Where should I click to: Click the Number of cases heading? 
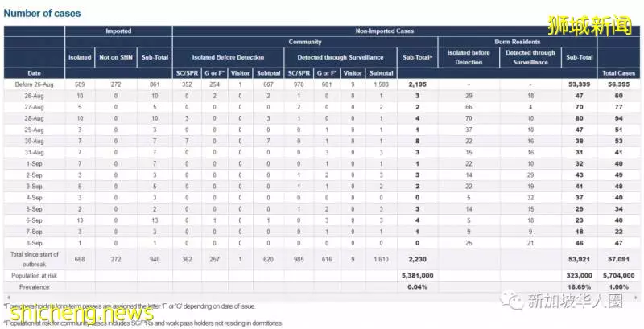click(x=42, y=13)
